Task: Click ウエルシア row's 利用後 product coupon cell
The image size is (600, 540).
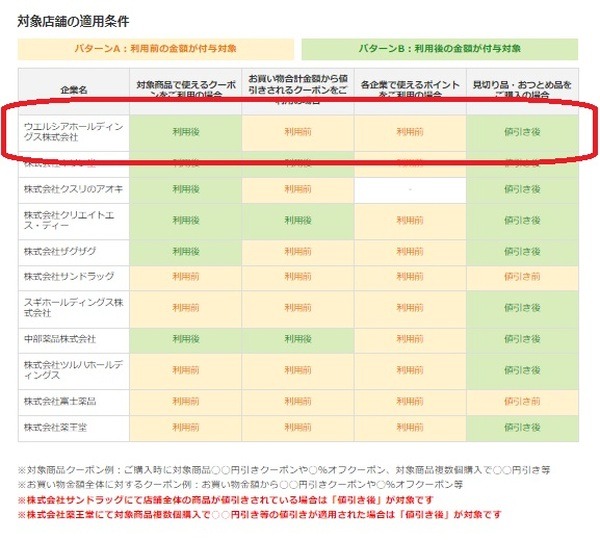Action: [x=186, y=132]
